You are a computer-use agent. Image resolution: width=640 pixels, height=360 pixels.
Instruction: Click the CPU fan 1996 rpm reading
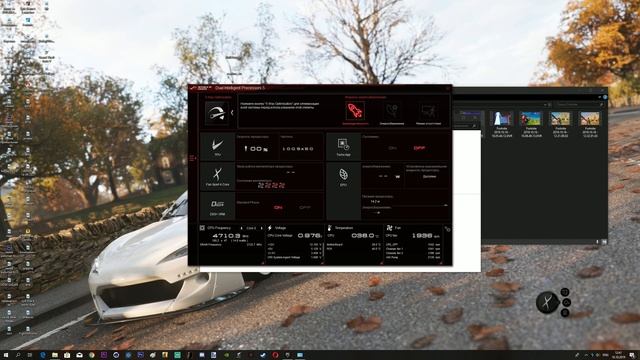point(426,236)
